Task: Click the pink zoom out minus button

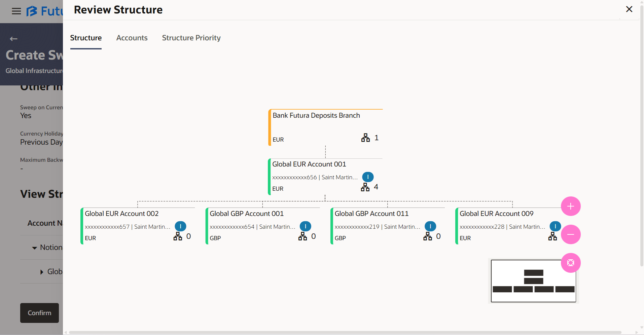Action: [x=571, y=234]
